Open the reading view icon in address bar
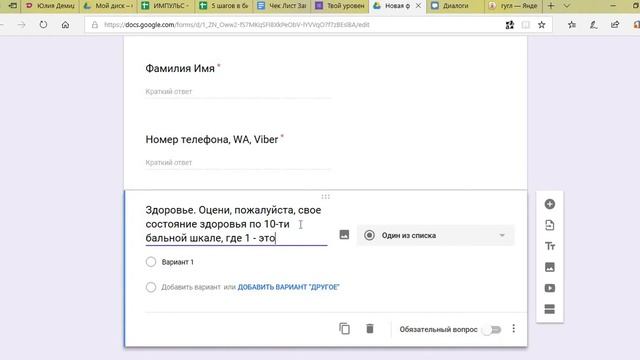 coord(526,25)
